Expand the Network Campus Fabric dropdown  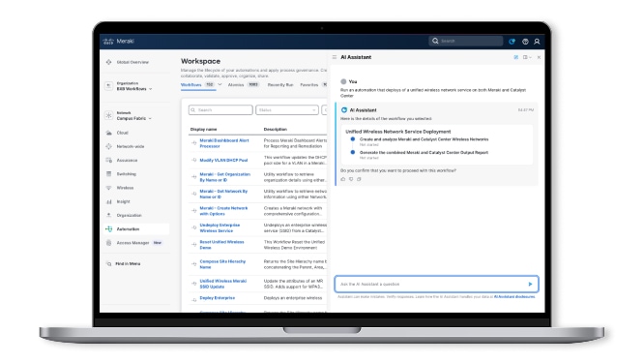[133, 115]
